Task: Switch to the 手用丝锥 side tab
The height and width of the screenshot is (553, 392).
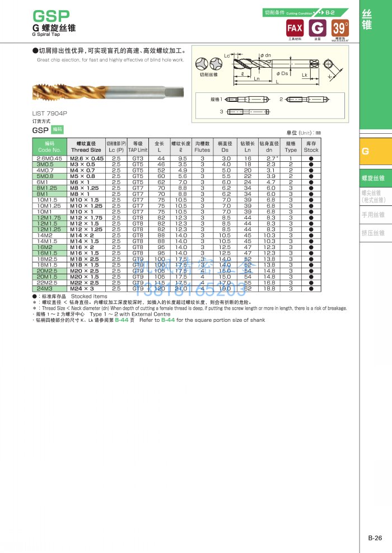Action: 375,215
